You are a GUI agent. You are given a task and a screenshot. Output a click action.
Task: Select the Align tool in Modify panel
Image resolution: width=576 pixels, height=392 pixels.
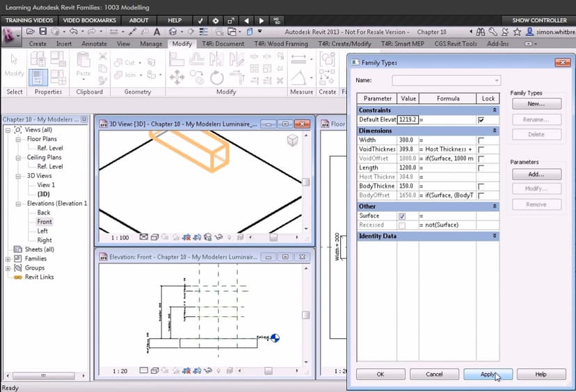[177, 58]
